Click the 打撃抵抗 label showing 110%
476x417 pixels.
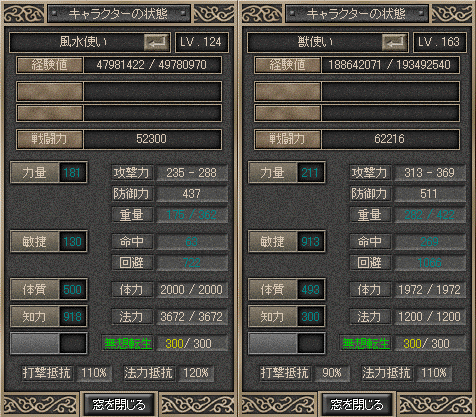(47, 373)
